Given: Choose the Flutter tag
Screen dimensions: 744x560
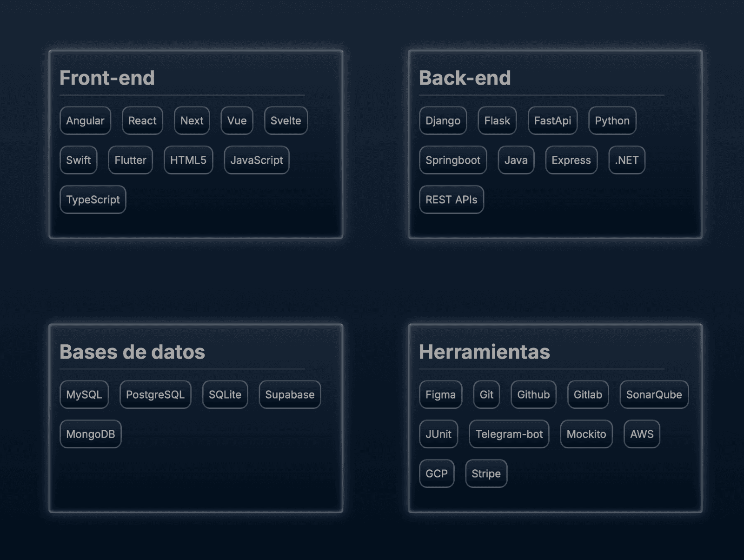Looking at the screenshot, I should click(131, 160).
